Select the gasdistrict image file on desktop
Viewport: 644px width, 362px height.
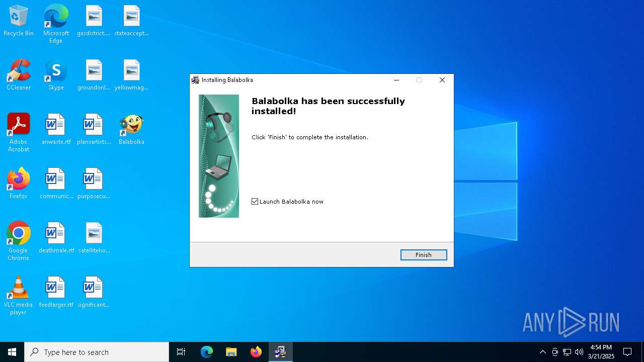(94, 21)
